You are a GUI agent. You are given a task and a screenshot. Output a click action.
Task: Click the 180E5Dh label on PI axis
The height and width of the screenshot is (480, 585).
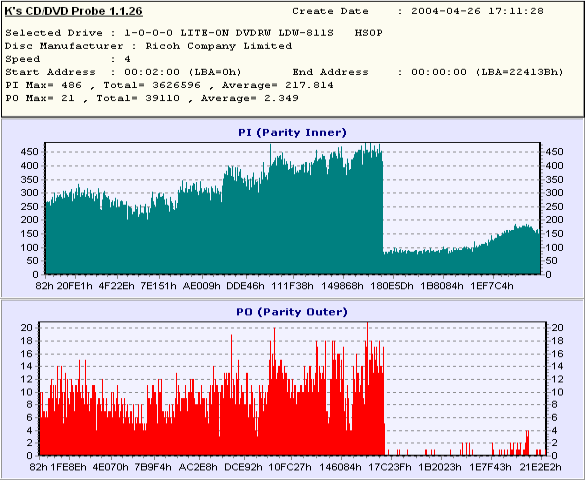pos(392,286)
